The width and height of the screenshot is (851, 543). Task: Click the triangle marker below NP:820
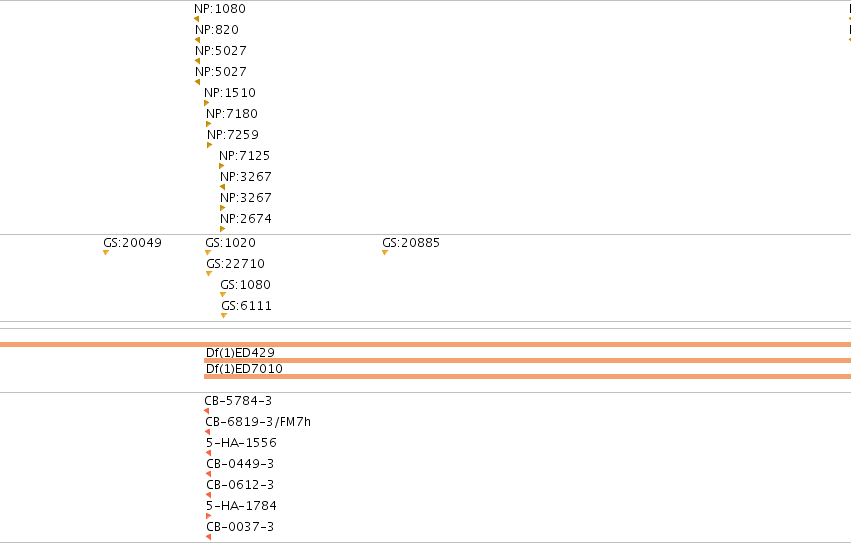(198, 40)
